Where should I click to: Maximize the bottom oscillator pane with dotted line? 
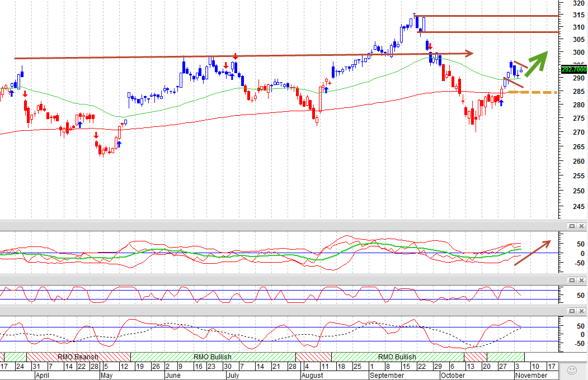click(572, 311)
